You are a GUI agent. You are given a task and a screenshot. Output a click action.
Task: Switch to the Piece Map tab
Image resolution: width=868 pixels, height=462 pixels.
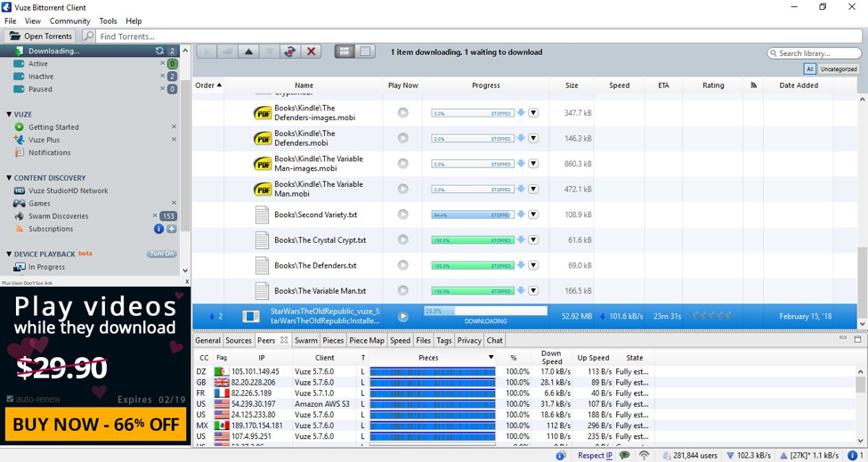click(367, 340)
